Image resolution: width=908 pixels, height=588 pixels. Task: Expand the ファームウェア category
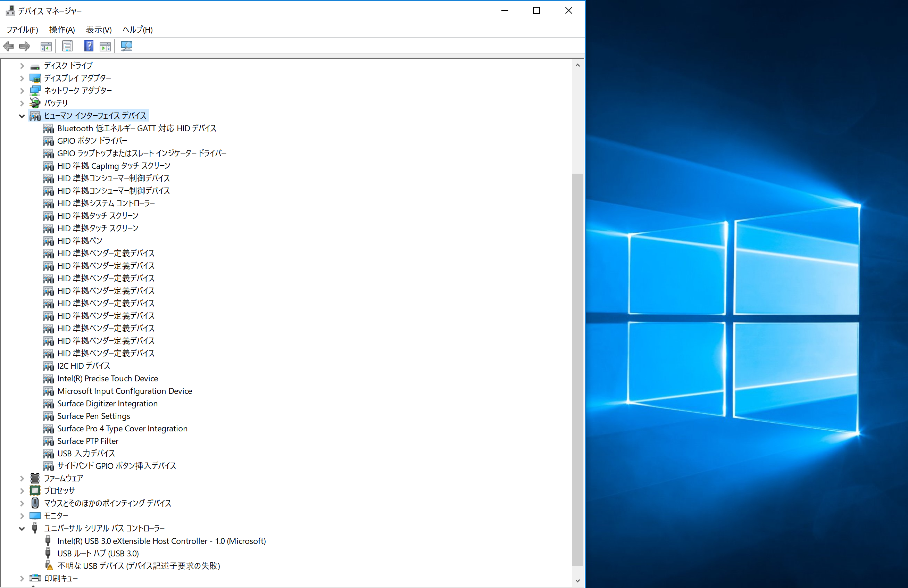point(22,479)
